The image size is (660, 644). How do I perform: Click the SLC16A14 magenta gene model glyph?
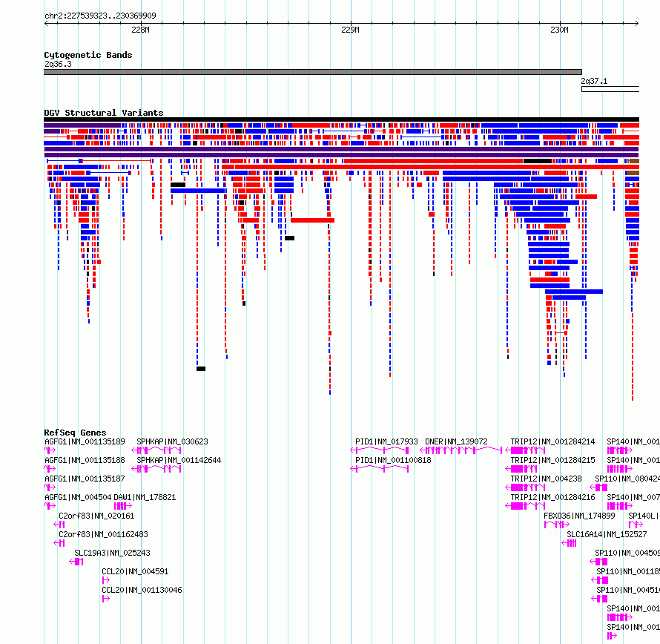tap(569, 543)
